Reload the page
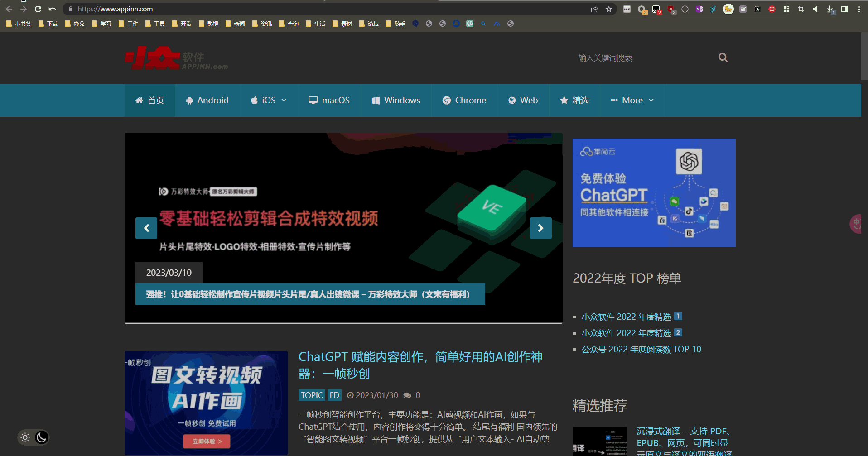The height and width of the screenshot is (456, 868). 38,9
